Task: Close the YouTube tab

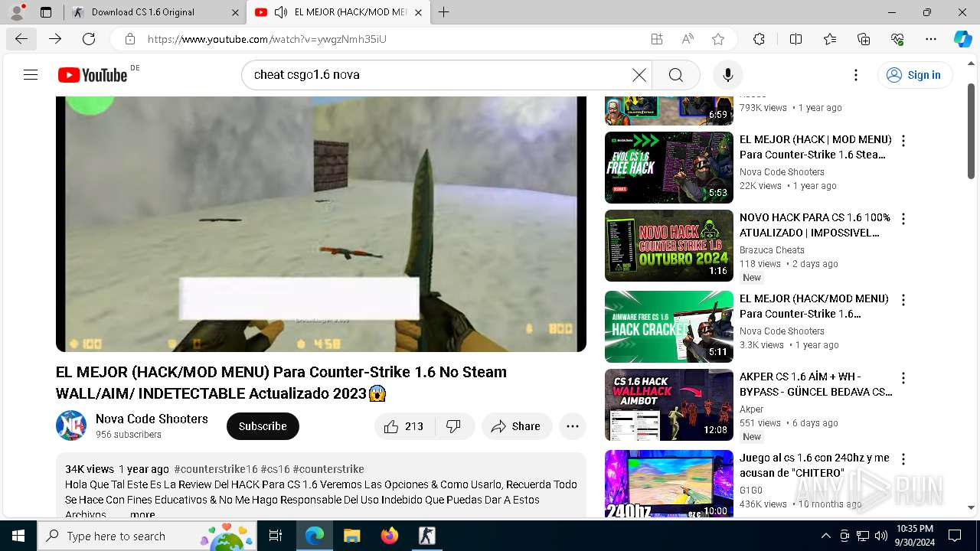Action: (x=418, y=12)
